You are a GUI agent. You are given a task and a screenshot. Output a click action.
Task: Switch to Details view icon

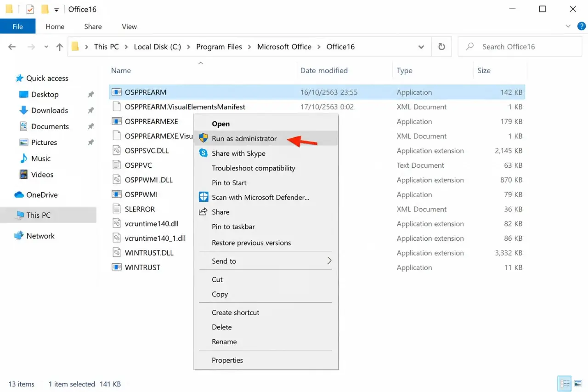(564, 383)
